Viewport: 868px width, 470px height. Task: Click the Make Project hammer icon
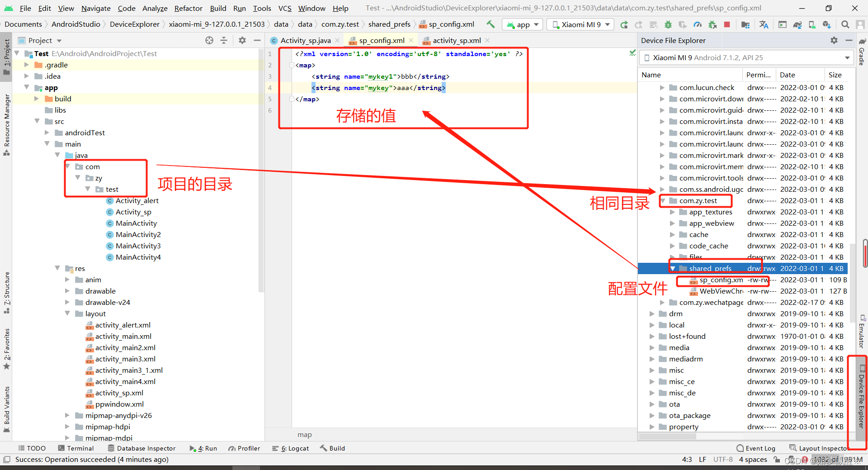coord(491,24)
